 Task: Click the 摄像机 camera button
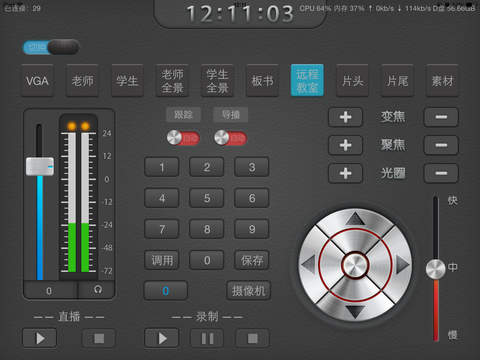tap(249, 291)
